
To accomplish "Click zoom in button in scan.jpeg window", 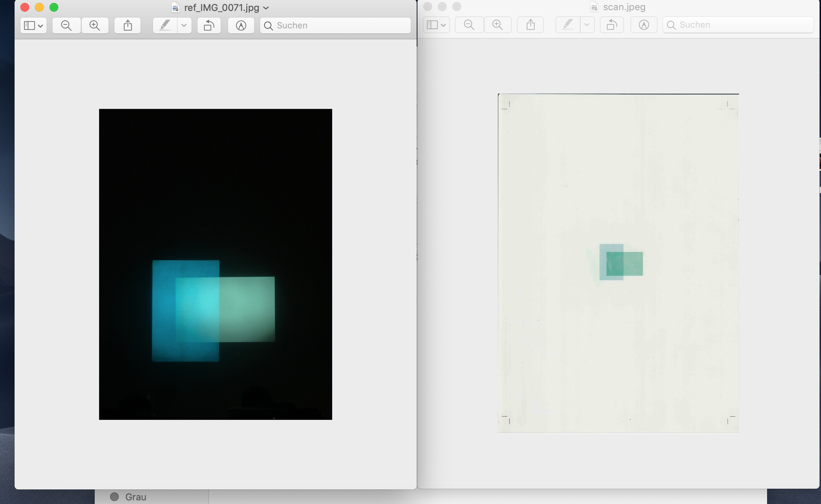I will click(498, 25).
